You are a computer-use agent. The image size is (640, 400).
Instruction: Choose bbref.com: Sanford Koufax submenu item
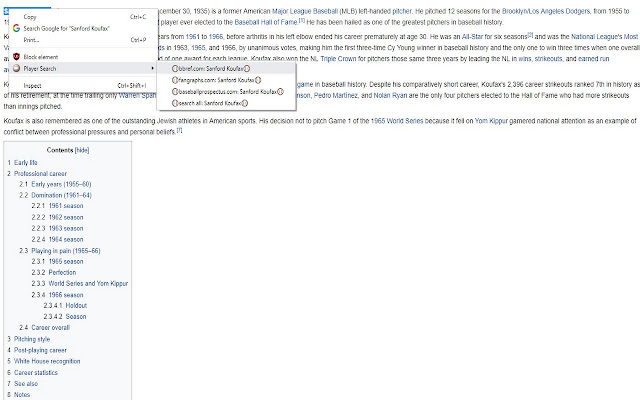226,69
